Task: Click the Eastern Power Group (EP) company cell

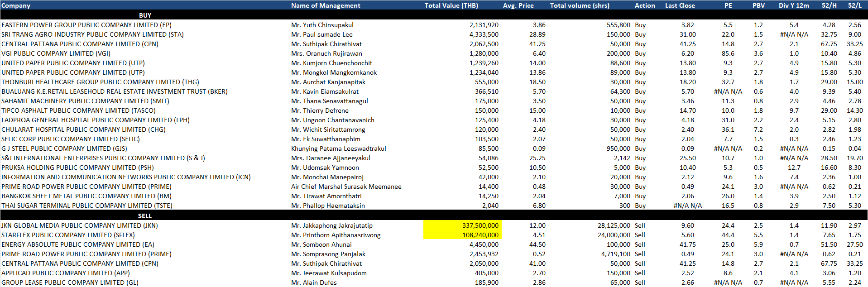Action: tap(86, 25)
